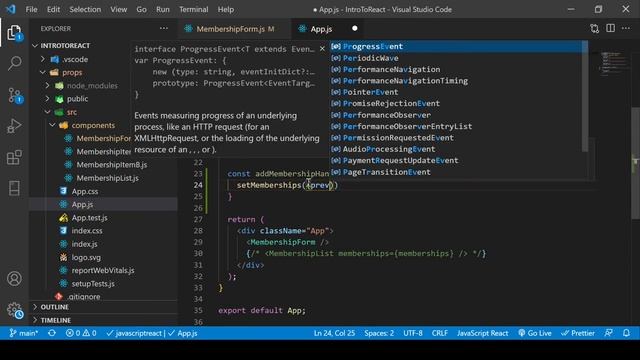This screenshot has width=640, height=360.
Task: Open the Help menu
Action: click(226, 9)
